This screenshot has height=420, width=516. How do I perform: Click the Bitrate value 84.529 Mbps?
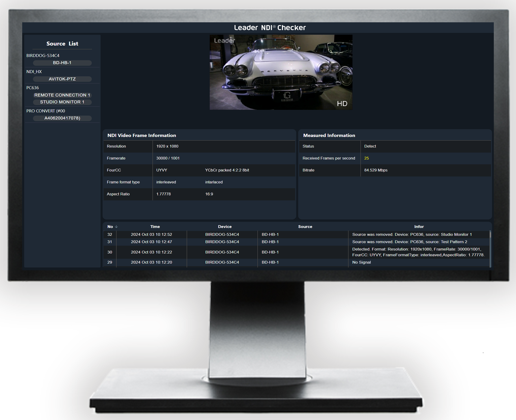click(376, 170)
